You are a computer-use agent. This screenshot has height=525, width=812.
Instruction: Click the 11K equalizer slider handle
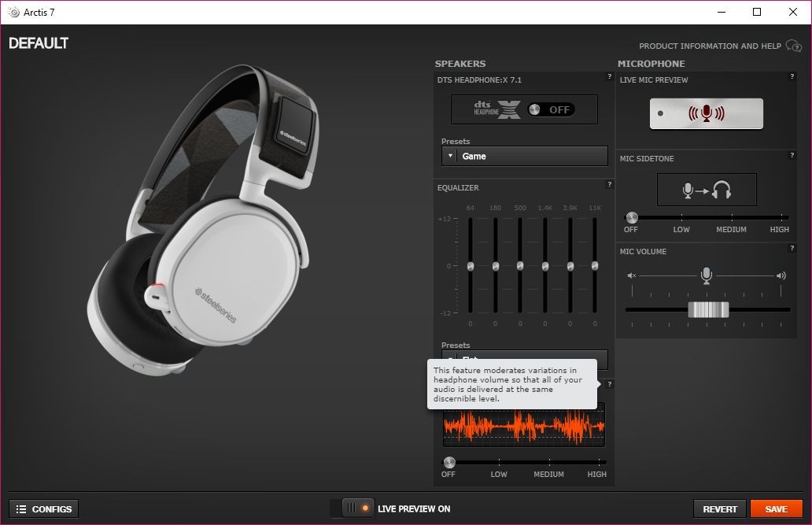click(x=595, y=266)
